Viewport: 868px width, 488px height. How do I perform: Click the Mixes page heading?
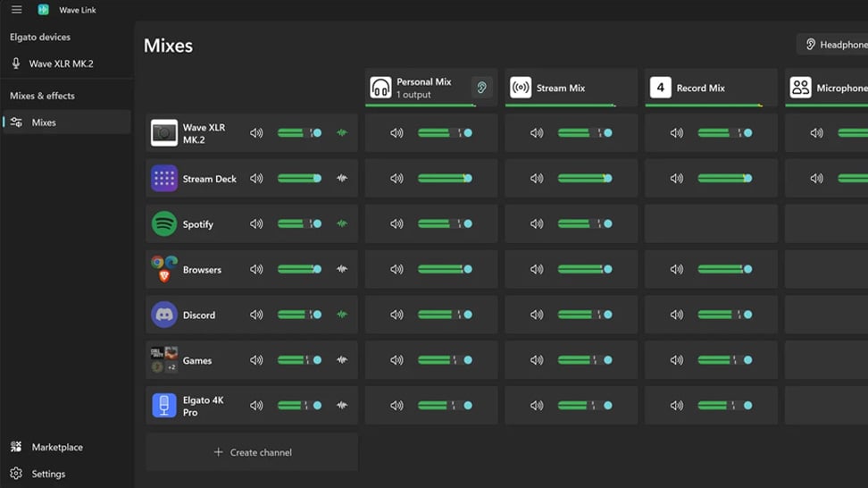(x=168, y=46)
